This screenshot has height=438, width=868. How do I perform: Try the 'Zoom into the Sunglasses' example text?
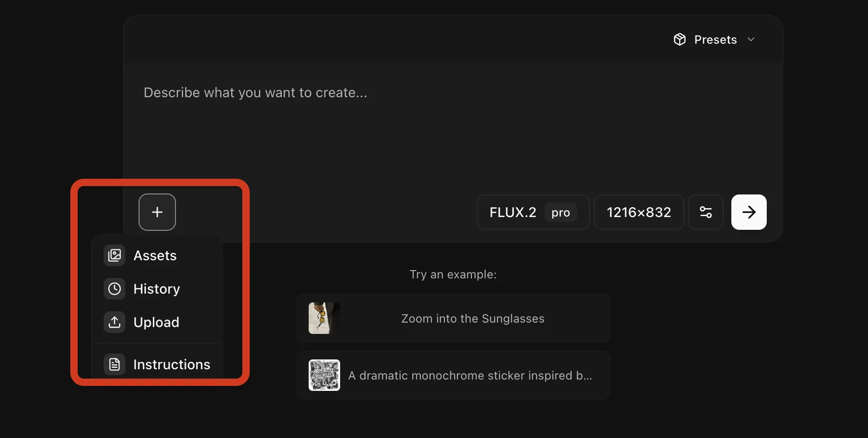(473, 319)
